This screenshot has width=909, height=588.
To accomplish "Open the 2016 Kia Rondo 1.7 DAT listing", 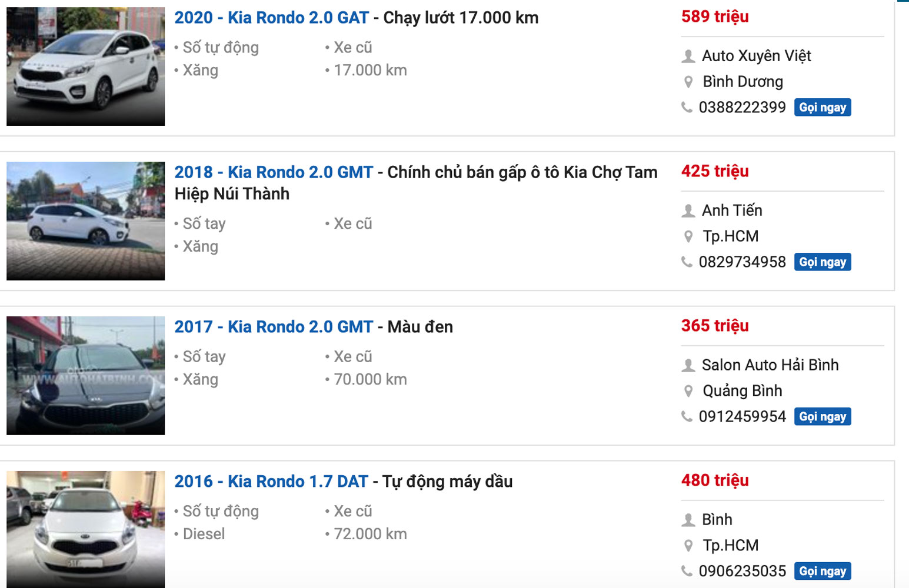I will [271, 482].
